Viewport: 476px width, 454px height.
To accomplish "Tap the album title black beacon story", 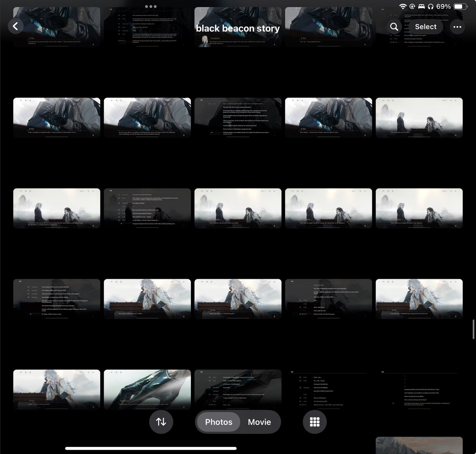I will (x=238, y=28).
